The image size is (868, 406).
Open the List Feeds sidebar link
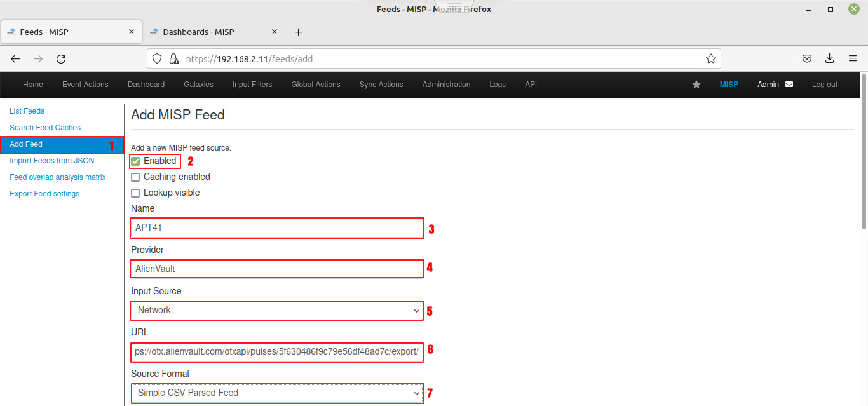pyautogui.click(x=27, y=111)
